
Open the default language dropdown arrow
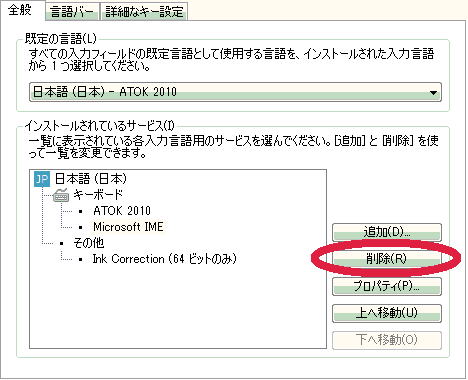coord(433,92)
